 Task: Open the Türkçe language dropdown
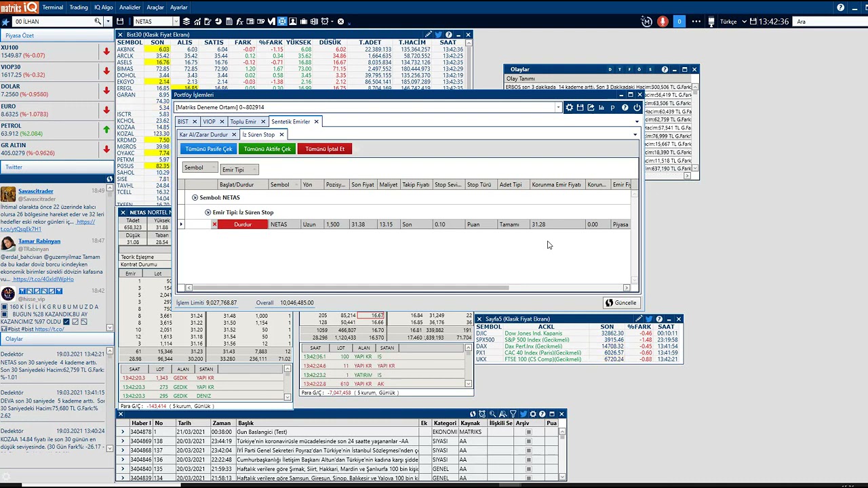[732, 22]
